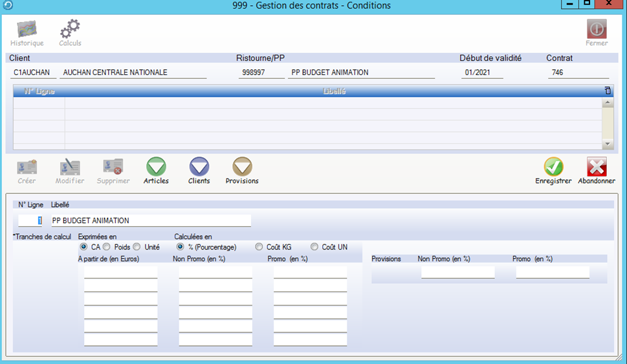
Task: Open Clients with the blue arrow icon
Action: coord(199,167)
